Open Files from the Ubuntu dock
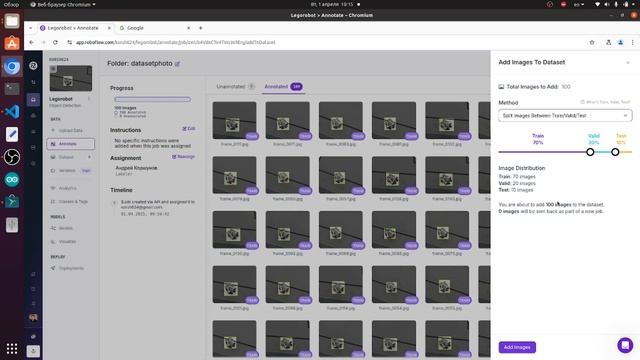This screenshot has width=640, height=360. point(12,21)
